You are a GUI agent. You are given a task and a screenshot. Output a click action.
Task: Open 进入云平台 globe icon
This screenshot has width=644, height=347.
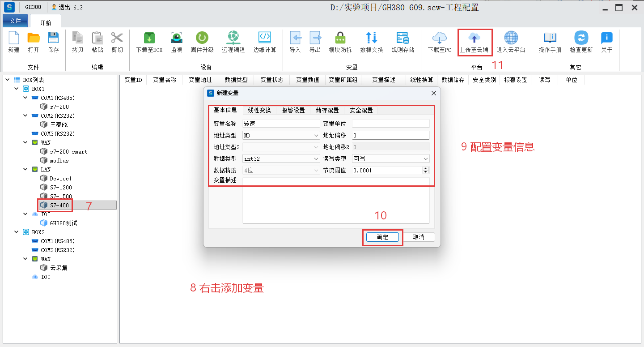click(x=511, y=38)
